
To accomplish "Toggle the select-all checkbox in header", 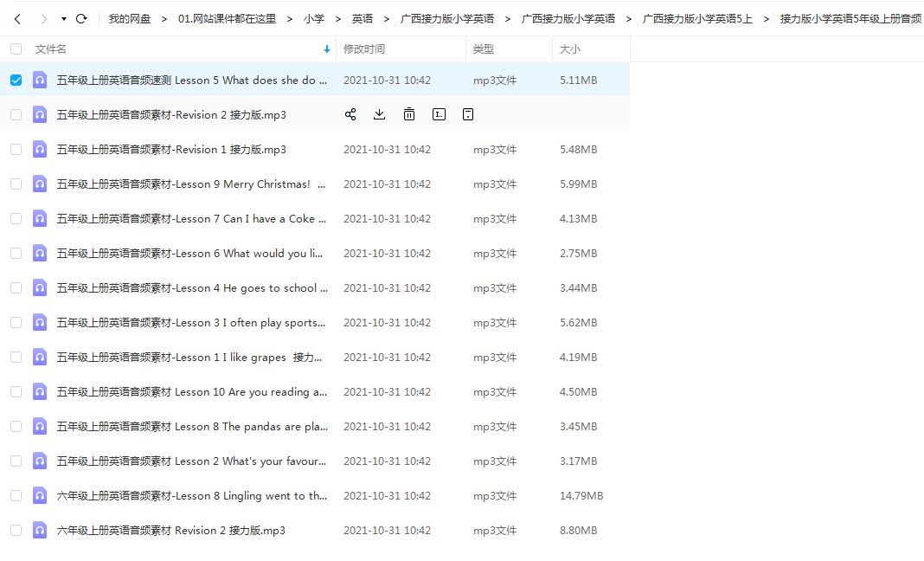I will point(16,49).
